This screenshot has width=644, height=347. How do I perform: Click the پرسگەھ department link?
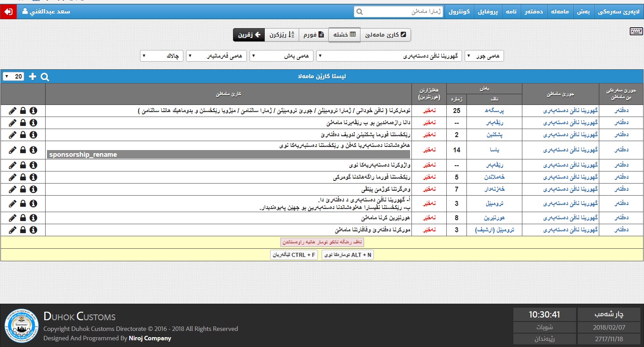(x=494, y=110)
